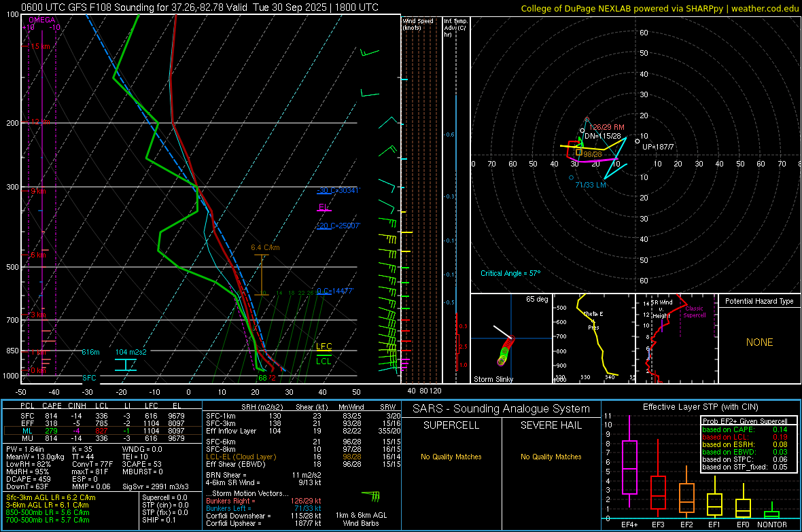802x532 pixels.
Task: Click the 1km & 6km AGL wind barb icon
Action: point(371,496)
